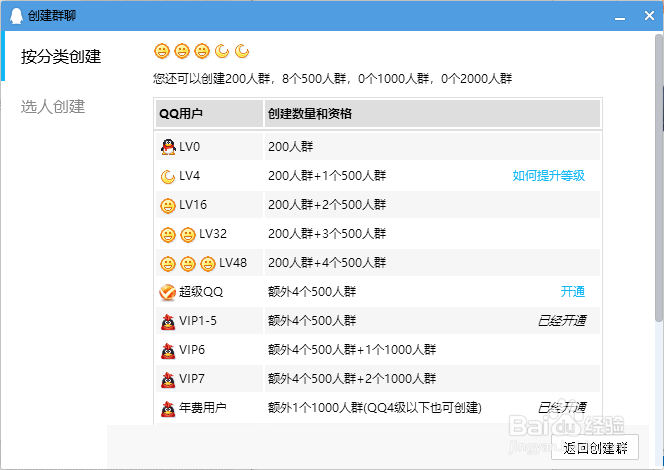Click the QQ penguin logo in title bar
Viewport: 664px width, 470px height.
(x=16, y=16)
